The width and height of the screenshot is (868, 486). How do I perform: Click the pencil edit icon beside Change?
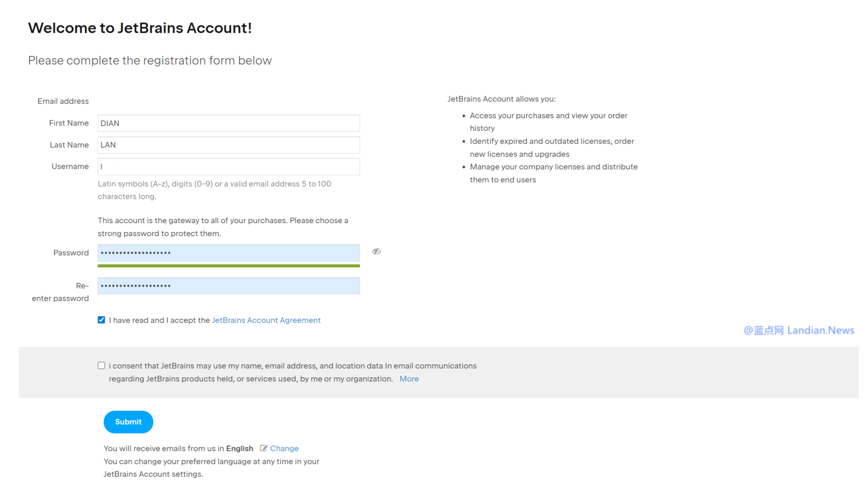click(264, 449)
